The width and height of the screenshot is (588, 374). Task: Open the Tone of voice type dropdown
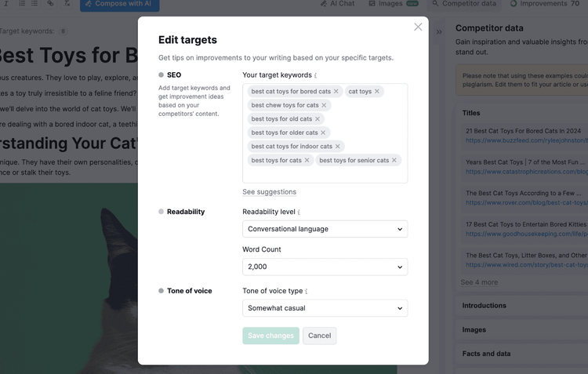[325, 308]
